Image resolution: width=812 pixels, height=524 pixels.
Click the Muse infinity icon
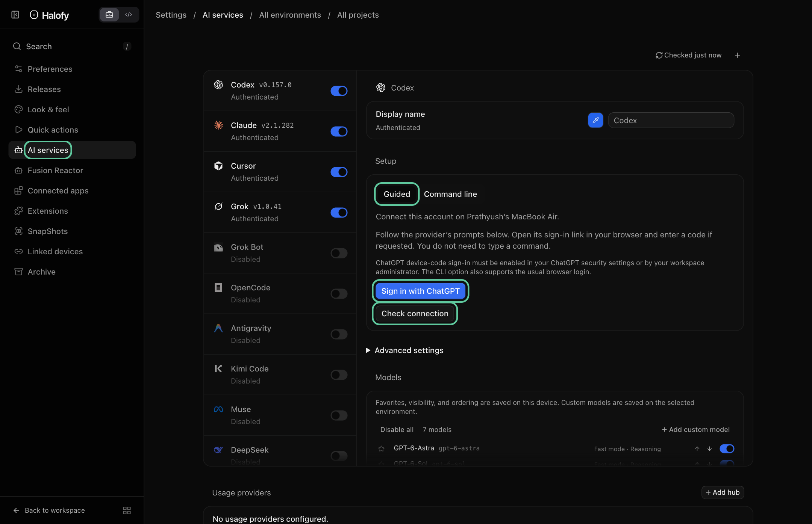pyautogui.click(x=218, y=409)
